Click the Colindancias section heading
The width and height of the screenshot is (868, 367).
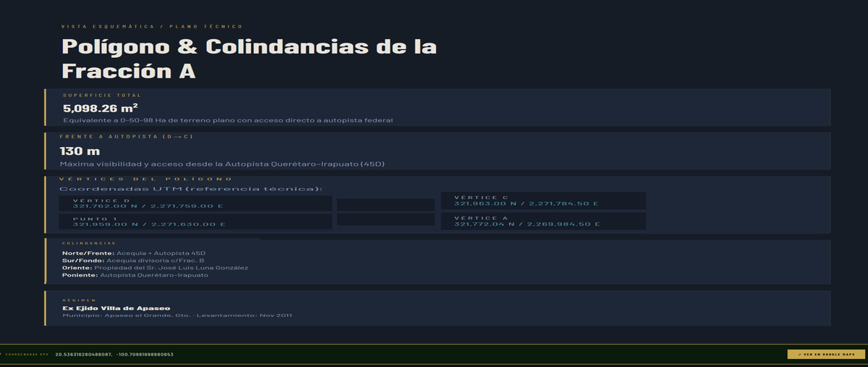[89, 243]
